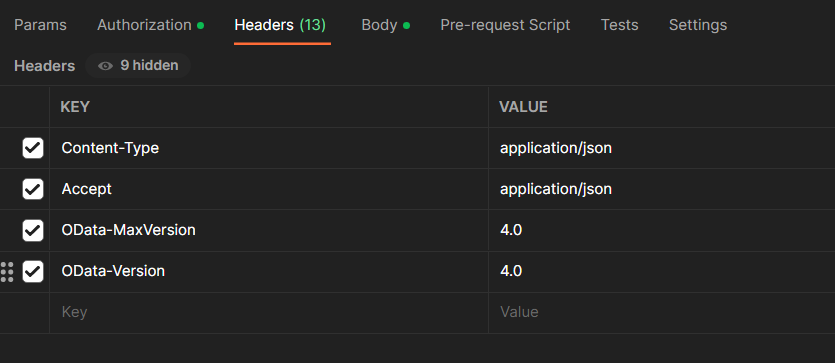Show the 9 hidden headers
835x363 pixels.
point(138,65)
